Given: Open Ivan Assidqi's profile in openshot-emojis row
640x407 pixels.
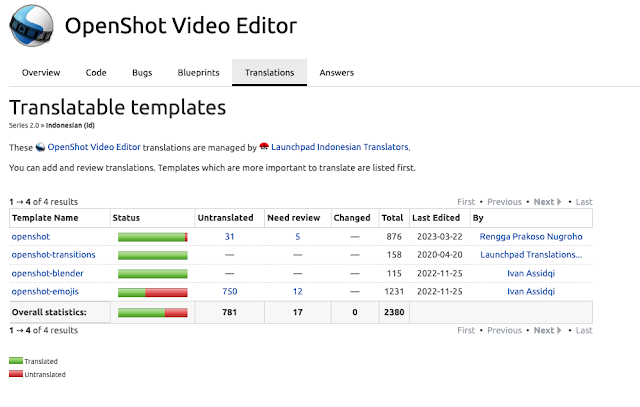Looking at the screenshot, I should tap(531, 291).
